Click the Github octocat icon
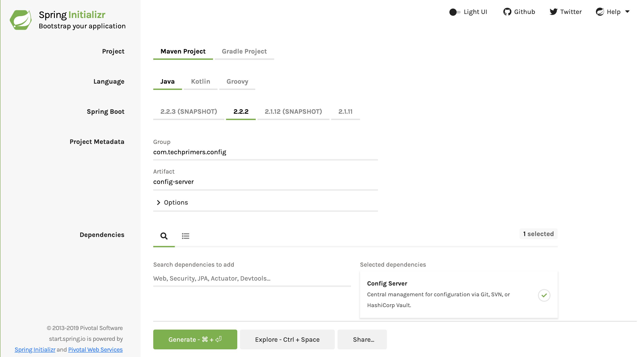Screen dimensions: 644x357 coord(507,12)
